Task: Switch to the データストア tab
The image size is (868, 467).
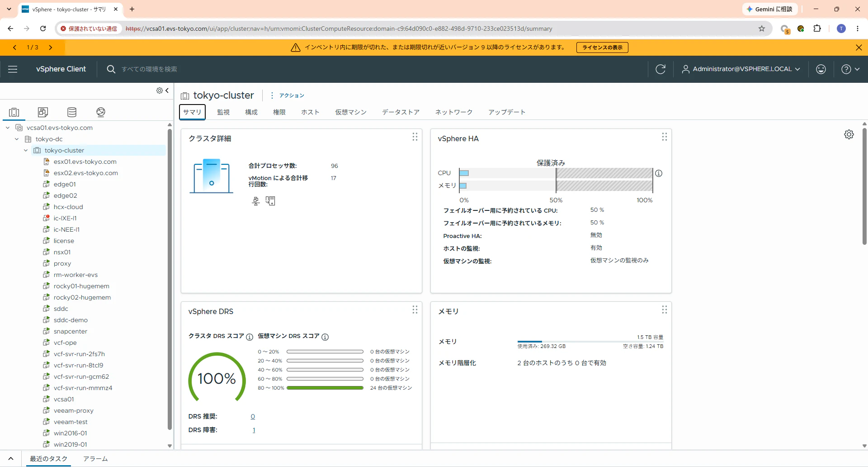Action: [401, 112]
